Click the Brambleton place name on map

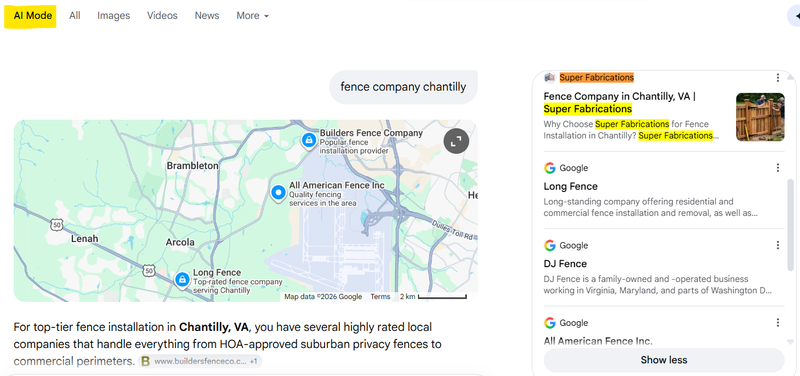pos(192,166)
